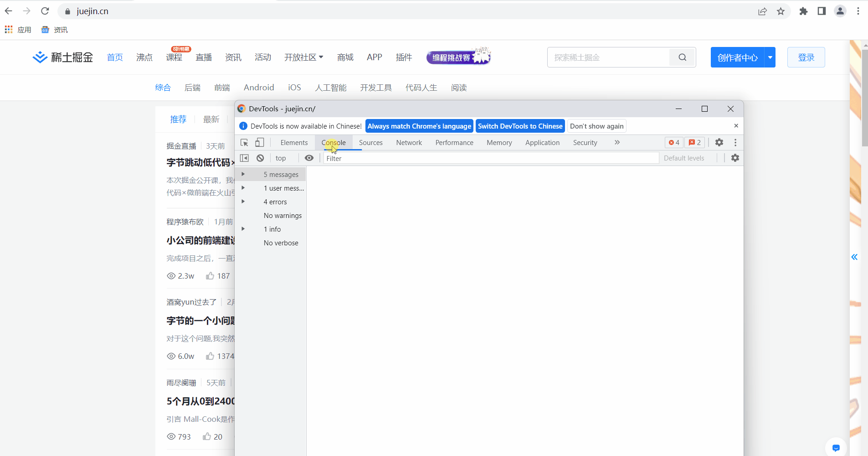This screenshot has height=456, width=868.
Task: Open the DevTools customize three-dot menu
Action: coord(735,143)
